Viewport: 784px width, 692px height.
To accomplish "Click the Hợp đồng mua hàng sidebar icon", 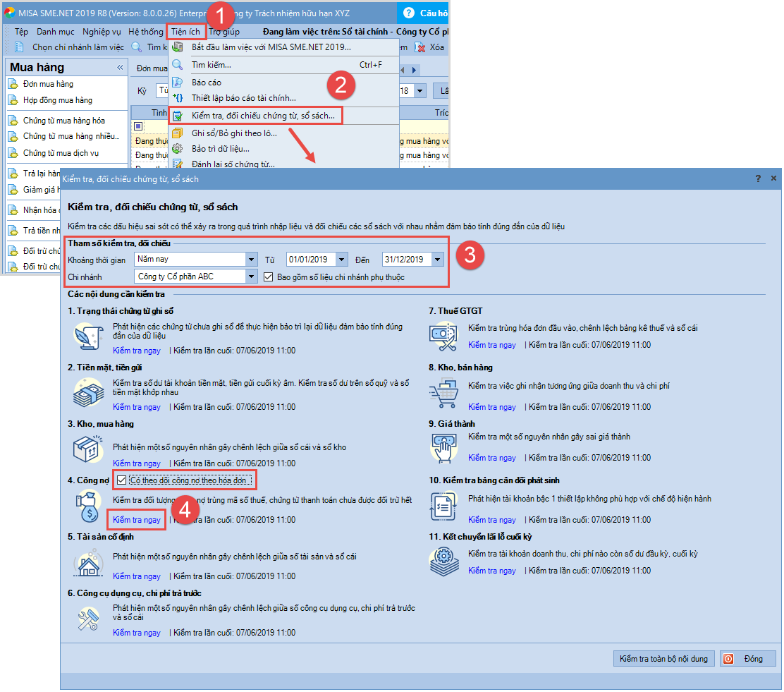I will (13, 100).
